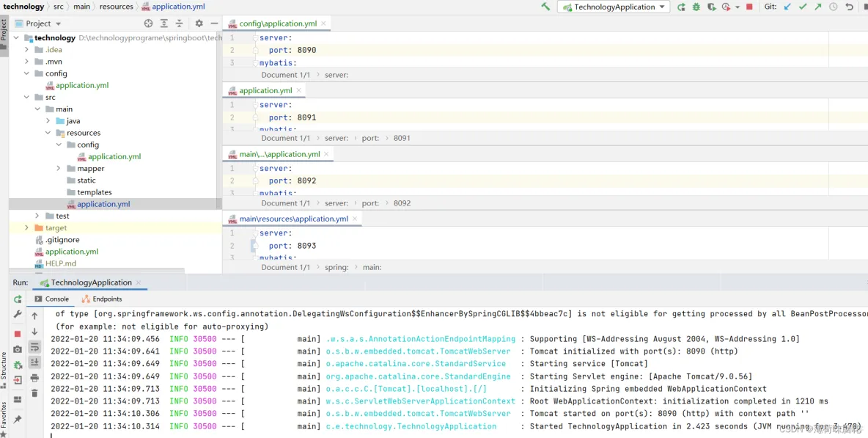Click the Build project hammer icon

546,7
